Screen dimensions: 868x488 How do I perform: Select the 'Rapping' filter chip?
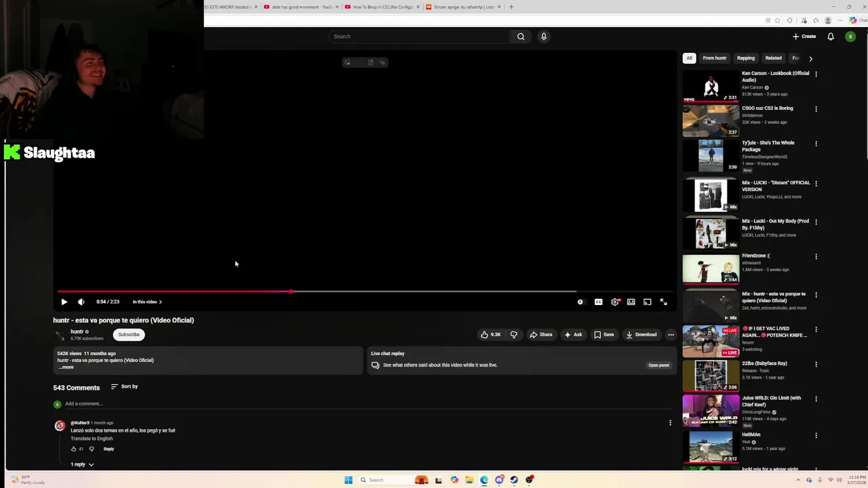click(746, 58)
